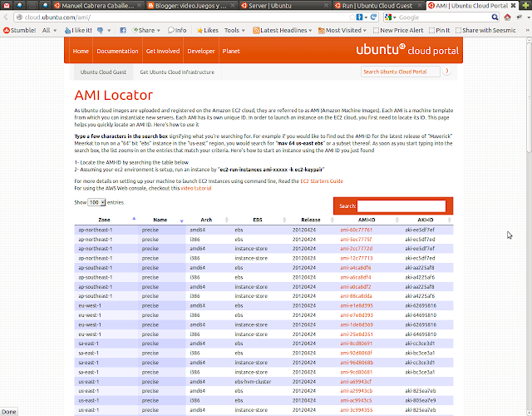Click the 'I like it!' thumbs-up button
The height and width of the screenshot is (416, 532).
78,30
